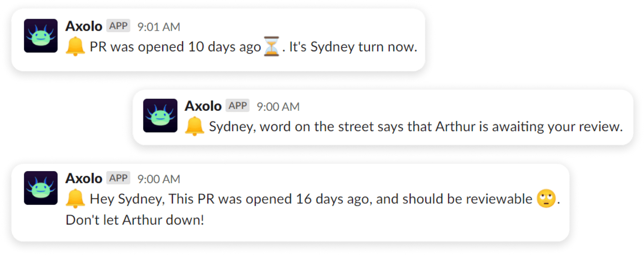644x255 pixels.
Task: Expand the middle notification card
Action: click(382, 118)
